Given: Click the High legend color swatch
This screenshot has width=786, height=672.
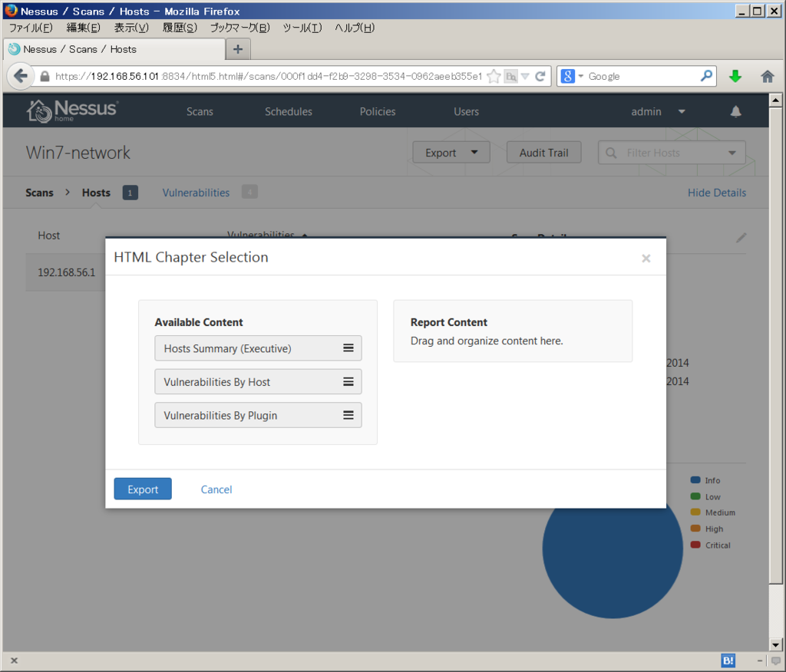Looking at the screenshot, I should click(695, 529).
